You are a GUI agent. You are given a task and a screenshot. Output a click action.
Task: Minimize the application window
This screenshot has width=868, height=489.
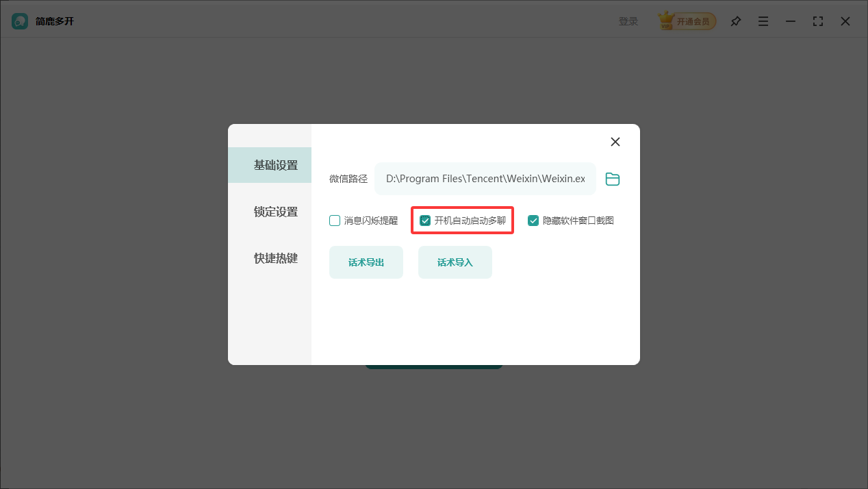pyautogui.click(x=790, y=21)
